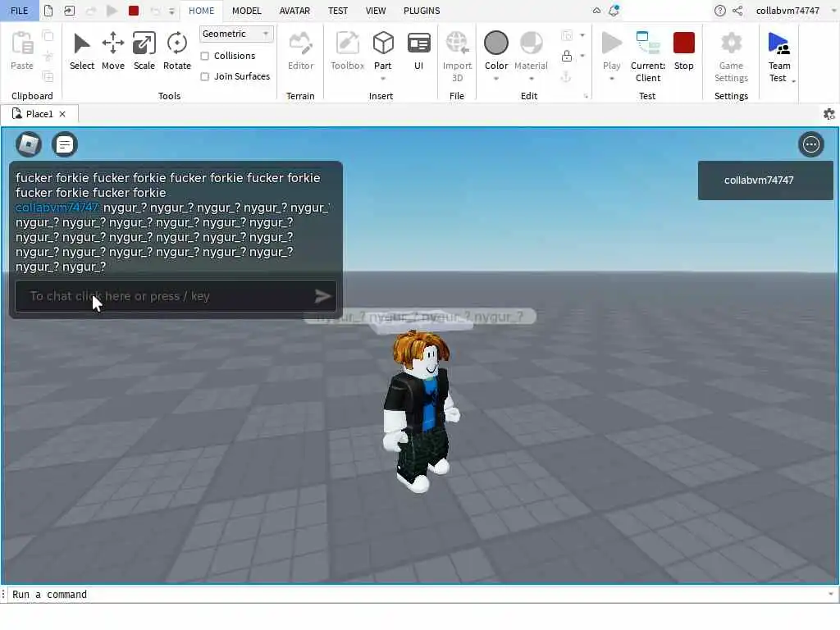Start Team Test

click(x=779, y=57)
